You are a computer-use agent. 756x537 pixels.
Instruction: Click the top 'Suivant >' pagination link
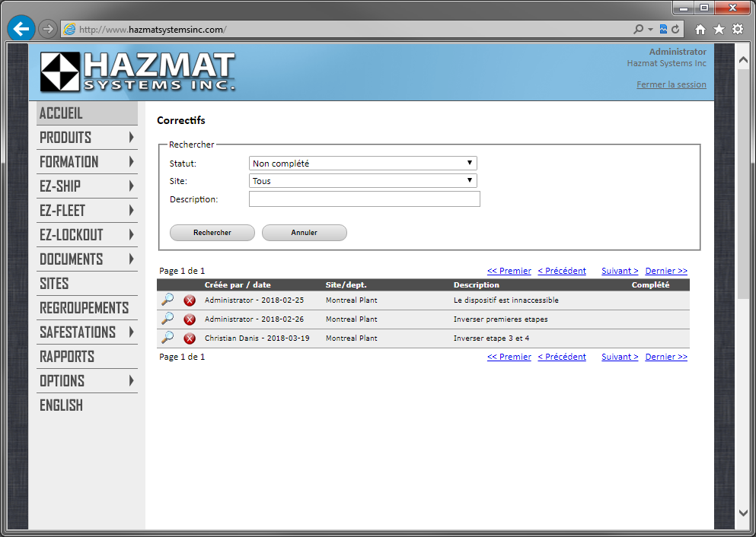[620, 271]
